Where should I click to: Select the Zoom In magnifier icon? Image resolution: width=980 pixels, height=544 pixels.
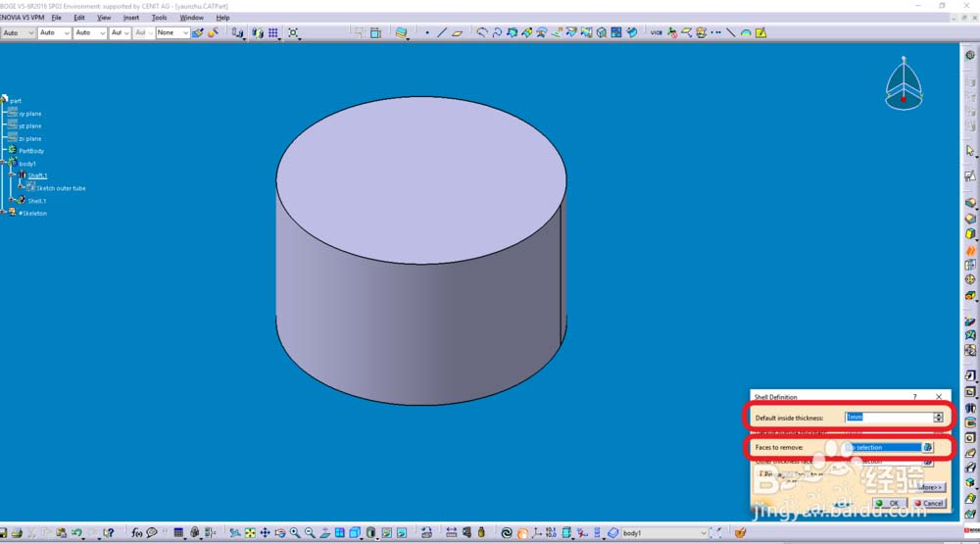pyautogui.click(x=295, y=533)
